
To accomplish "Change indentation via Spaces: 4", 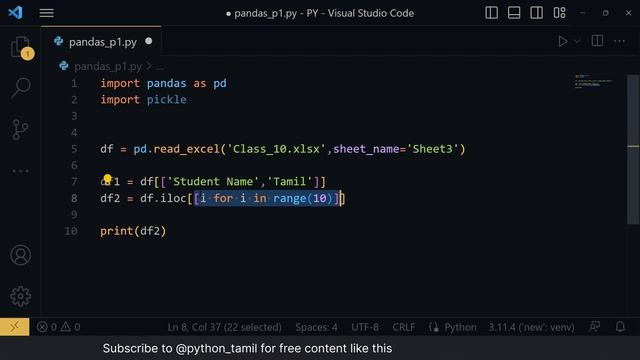I will [316, 327].
